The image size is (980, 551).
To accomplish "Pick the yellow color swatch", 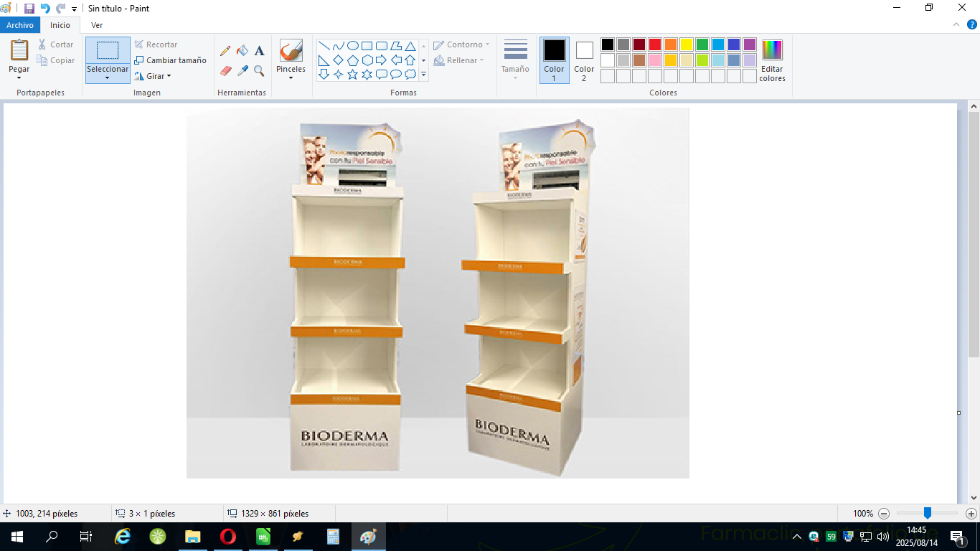I will [687, 44].
